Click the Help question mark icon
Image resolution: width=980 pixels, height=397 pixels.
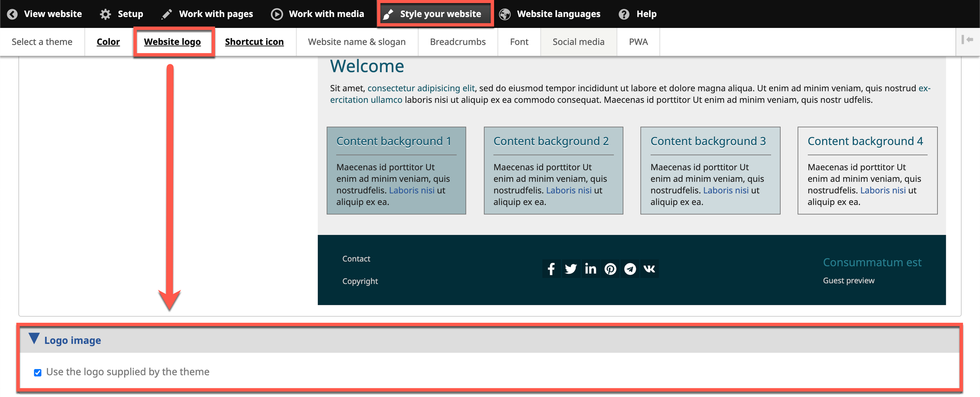(x=623, y=14)
